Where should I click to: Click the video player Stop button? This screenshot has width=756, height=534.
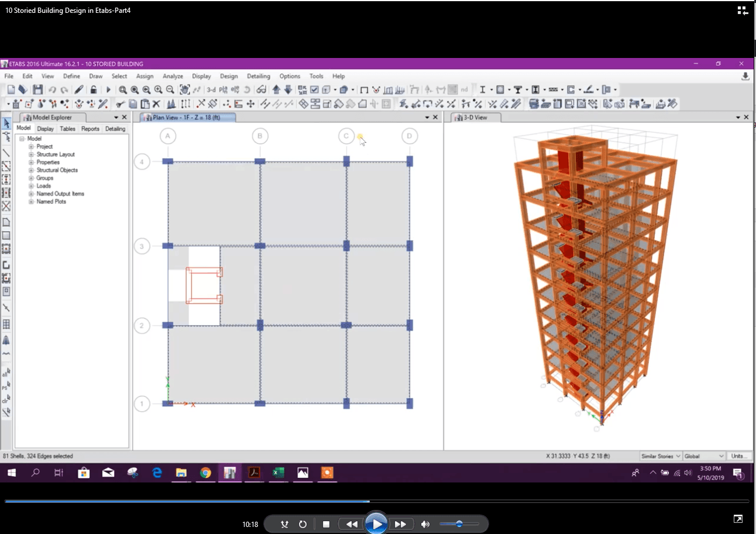click(327, 524)
